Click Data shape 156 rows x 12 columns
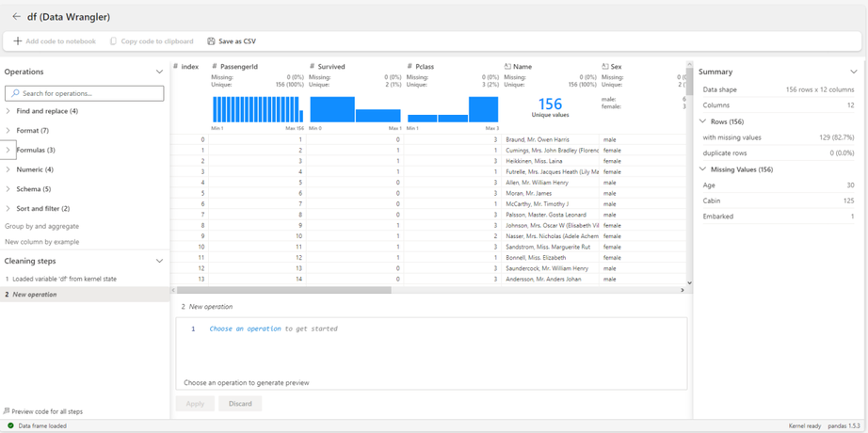 pyautogui.click(x=779, y=89)
